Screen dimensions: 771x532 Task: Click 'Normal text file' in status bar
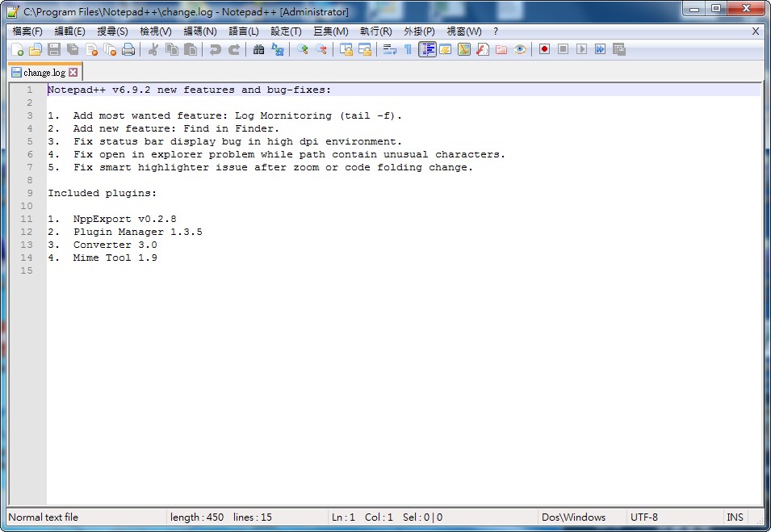tap(44, 517)
